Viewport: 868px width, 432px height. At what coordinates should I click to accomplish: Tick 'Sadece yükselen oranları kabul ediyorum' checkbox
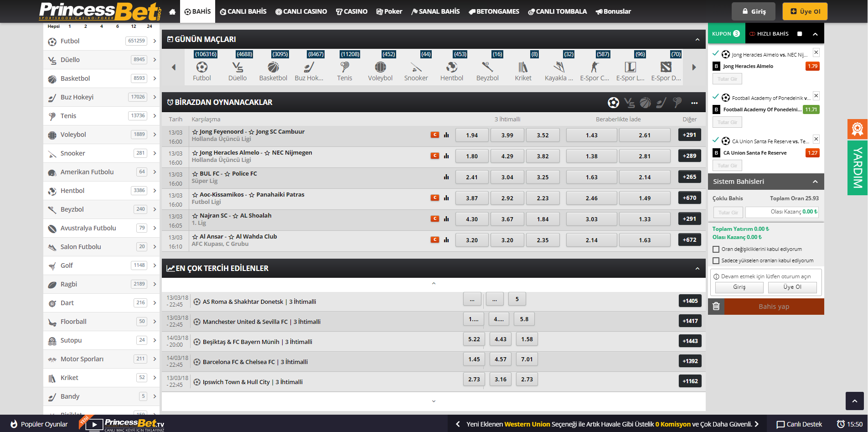[x=716, y=260]
